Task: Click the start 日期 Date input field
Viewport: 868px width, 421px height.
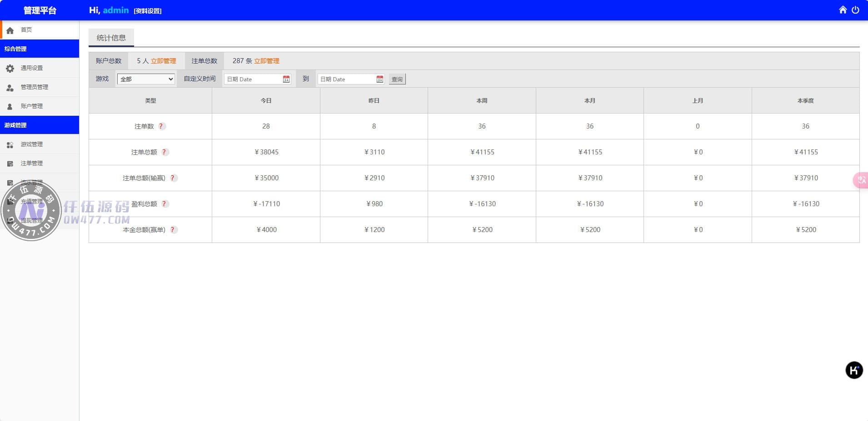Action: click(253, 79)
